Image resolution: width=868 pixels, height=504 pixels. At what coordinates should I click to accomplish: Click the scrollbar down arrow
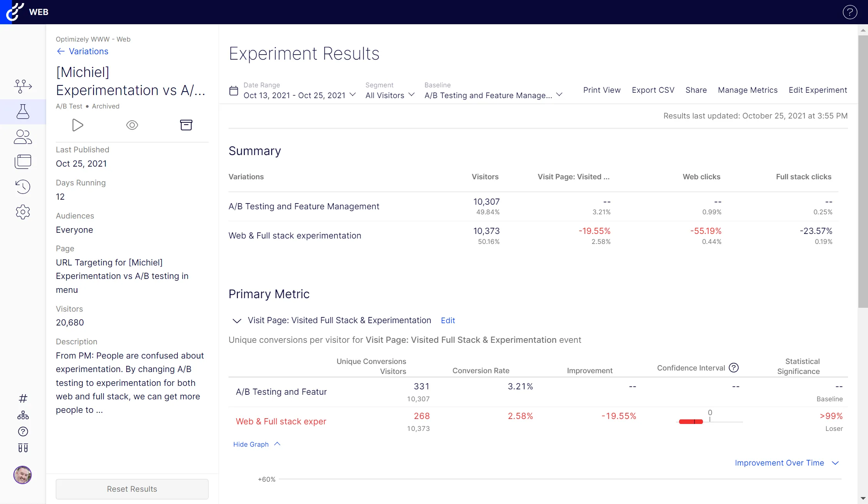coord(863,498)
